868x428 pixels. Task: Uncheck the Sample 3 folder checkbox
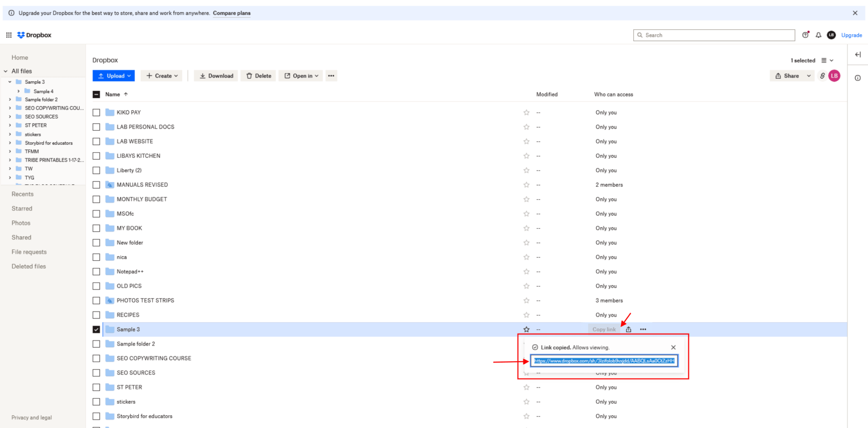coord(96,329)
